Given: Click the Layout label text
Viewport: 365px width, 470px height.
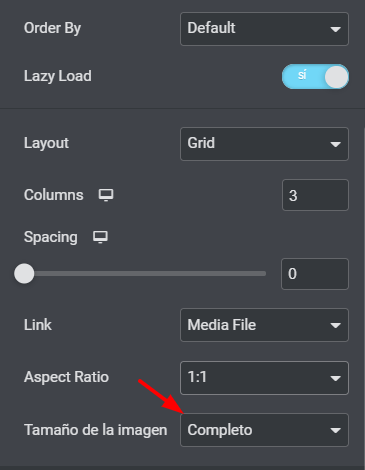Looking at the screenshot, I should pyautogui.click(x=46, y=143).
